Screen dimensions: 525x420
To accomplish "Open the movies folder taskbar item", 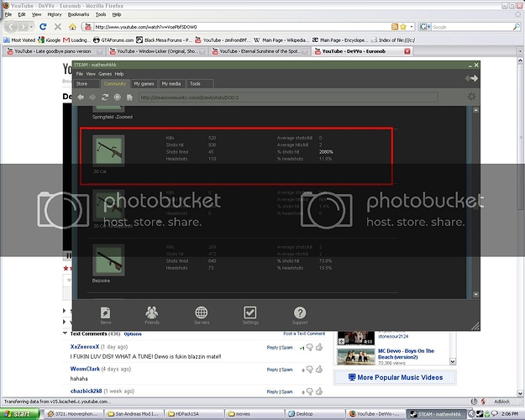I will (254, 414).
